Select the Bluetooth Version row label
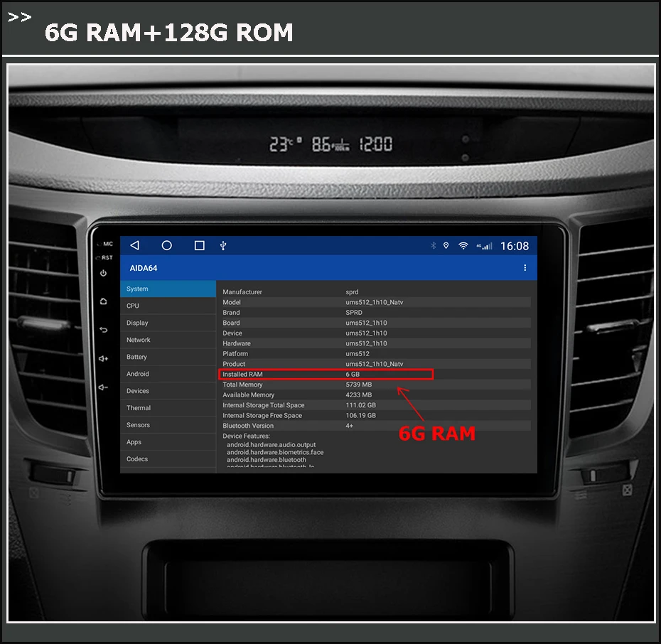This screenshot has height=644, width=661. pos(248,426)
